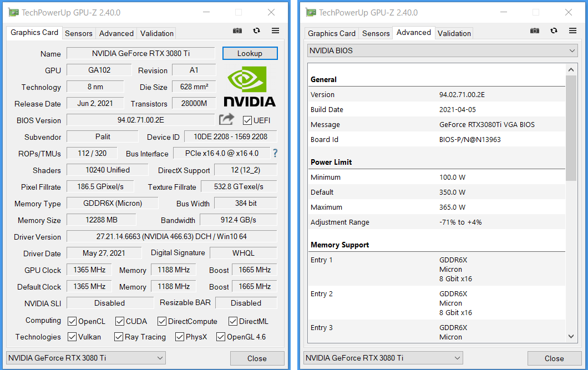
Task: Click Resizable BAR field showing Disabled
Action: pyautogui.click(x=246, y=303)
